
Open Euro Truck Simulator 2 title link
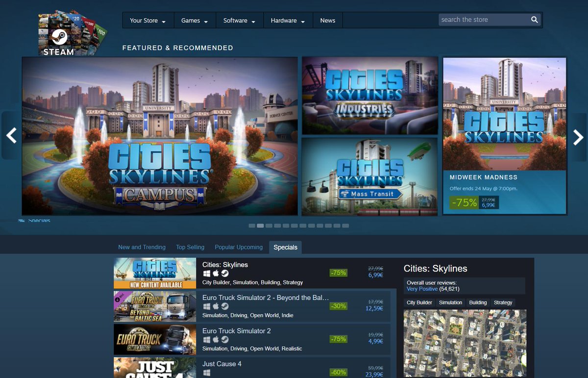(x=237, y=331)
